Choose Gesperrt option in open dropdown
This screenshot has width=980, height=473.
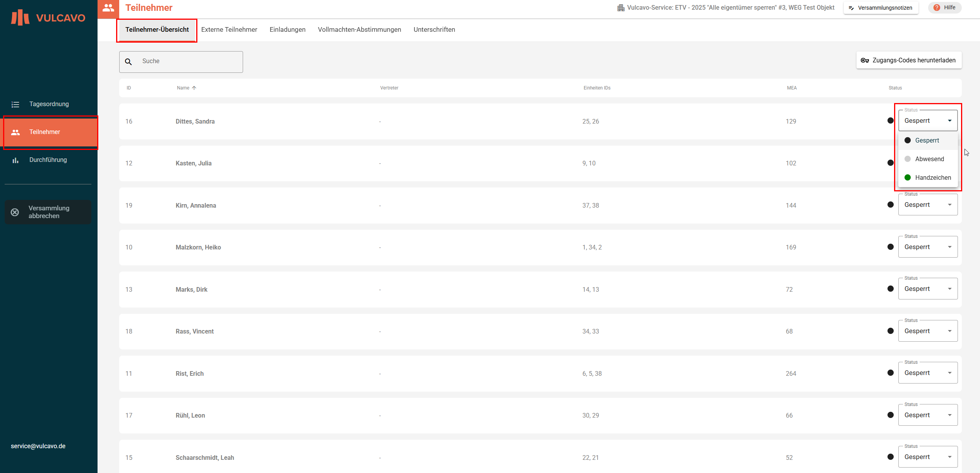tap(928, 141)
